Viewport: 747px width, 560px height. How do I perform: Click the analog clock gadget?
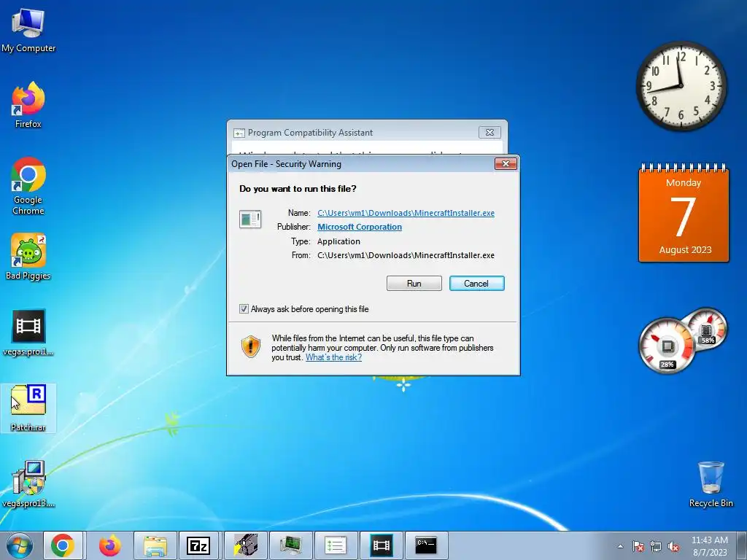(x=681, y=86)
